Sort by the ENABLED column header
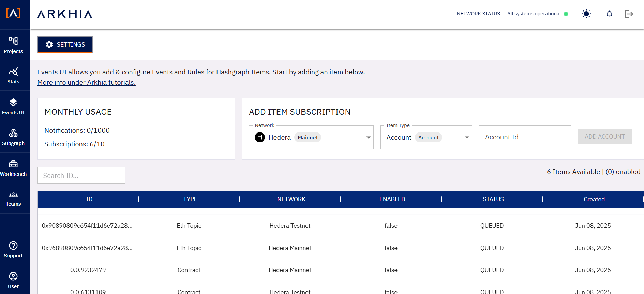This screenshot has width=644, height=294. [392, 199]
